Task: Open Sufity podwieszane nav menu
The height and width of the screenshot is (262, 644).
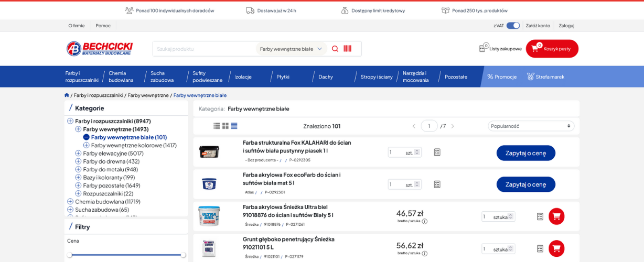Action: coord(208,77)
